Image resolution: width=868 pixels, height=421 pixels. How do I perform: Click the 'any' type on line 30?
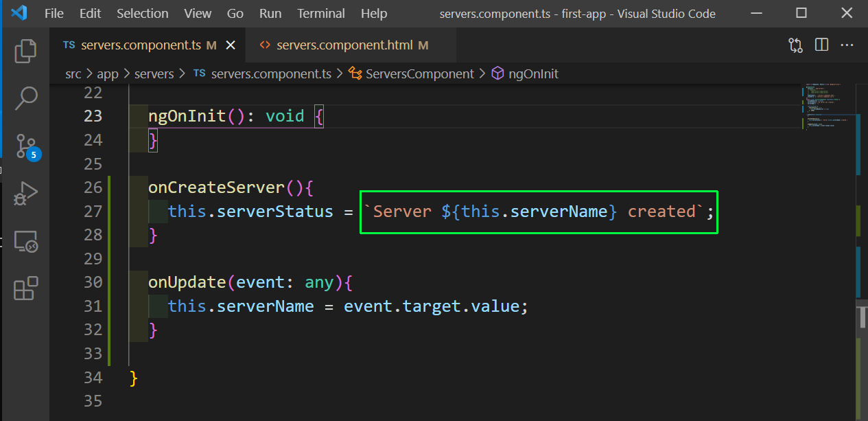coord(319,282)
